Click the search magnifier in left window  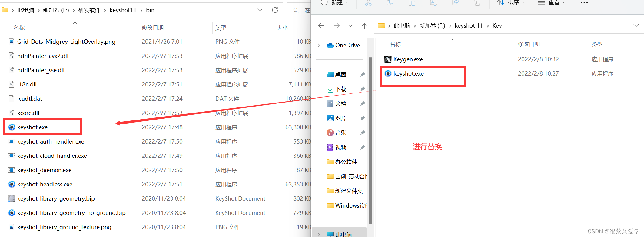click(x=296, y=10)
